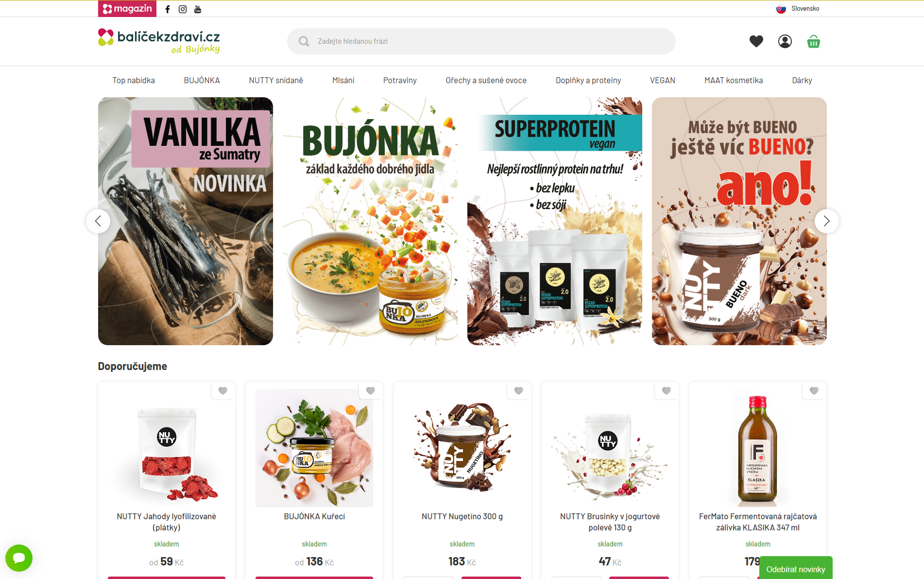The height and width of the screenshot is (579, 924).
Task: Open the green chat bubble widget
Action: click(19, 558)
